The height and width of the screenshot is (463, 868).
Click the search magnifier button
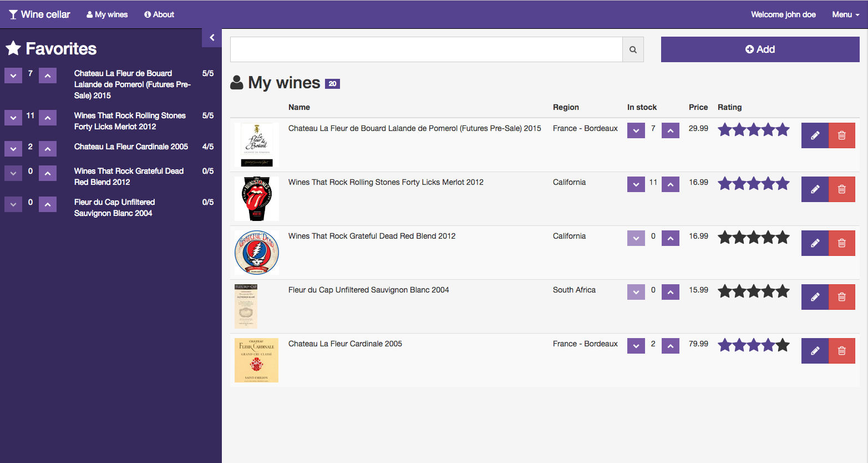point(633,49)
